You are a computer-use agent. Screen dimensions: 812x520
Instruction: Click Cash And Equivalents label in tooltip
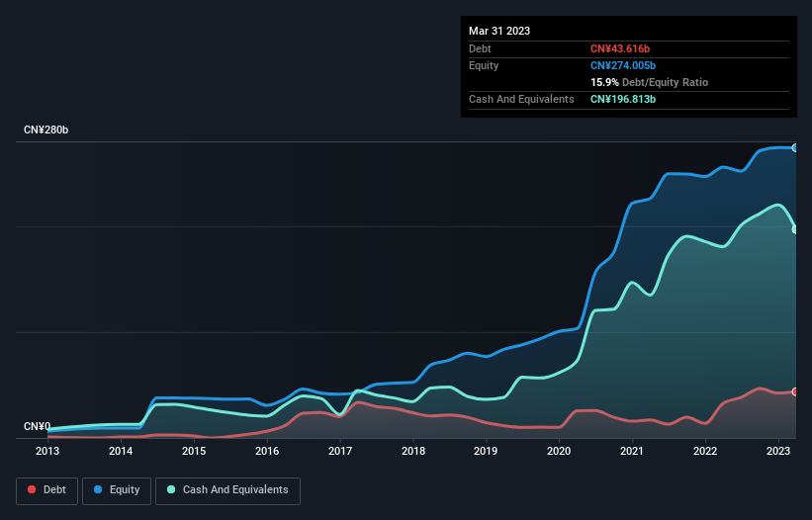coord(521,99)
